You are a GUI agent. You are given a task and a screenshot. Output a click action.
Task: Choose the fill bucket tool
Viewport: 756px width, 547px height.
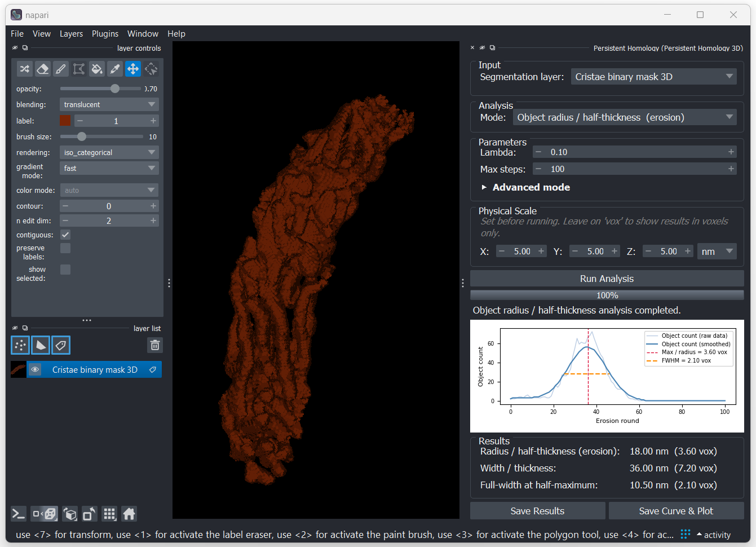click(97, 69)
